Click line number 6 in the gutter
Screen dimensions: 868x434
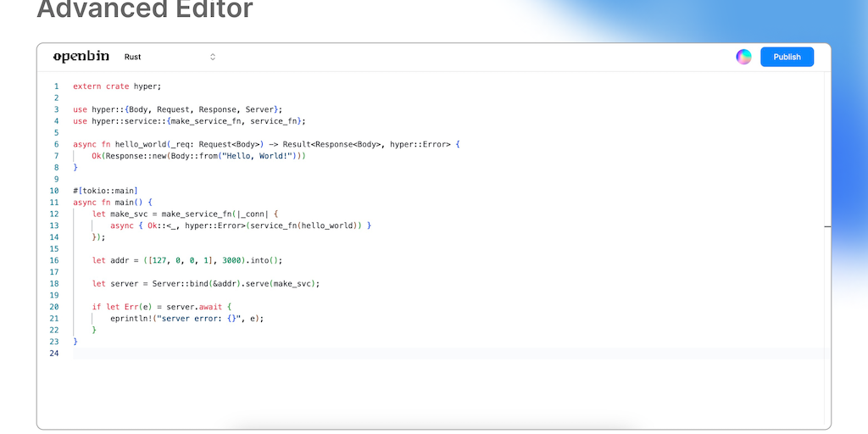pos(56,144)
